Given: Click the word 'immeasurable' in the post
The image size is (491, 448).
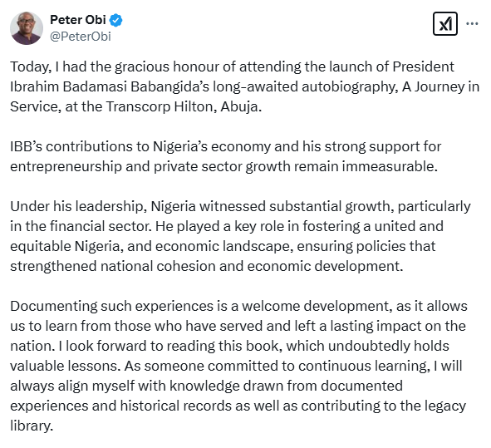Looking at the screenshot, I should [388, 166].
